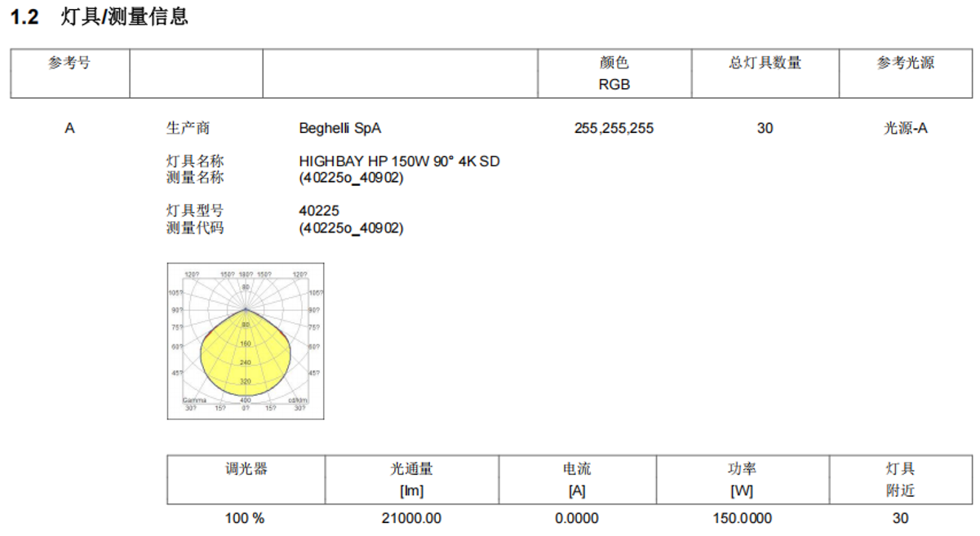The height and width of the screenshot is (536, 980).
Task: Select the luminous flux value 21000.00
Action: click(x=411, y=518)
